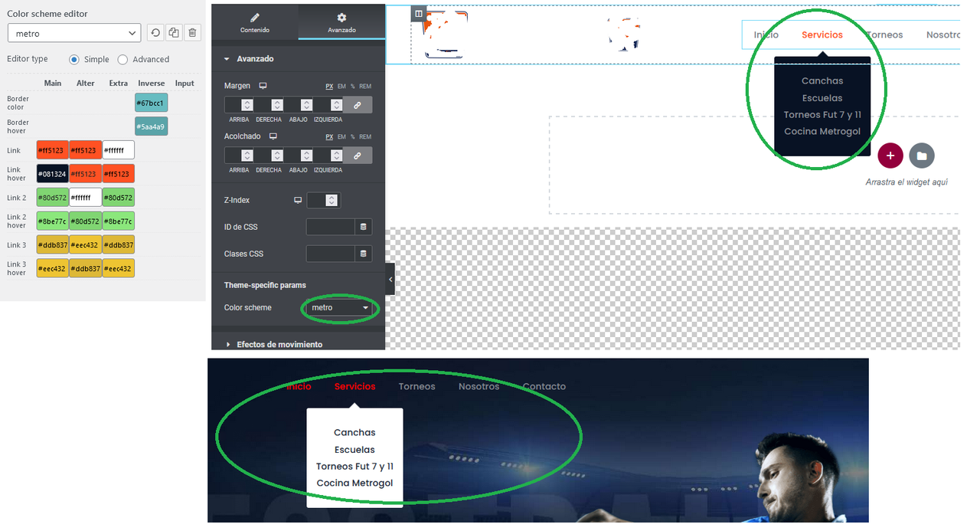Set Margen unit to EM
Viewport: 980px width, 531px height.
(x=341, y=87)
